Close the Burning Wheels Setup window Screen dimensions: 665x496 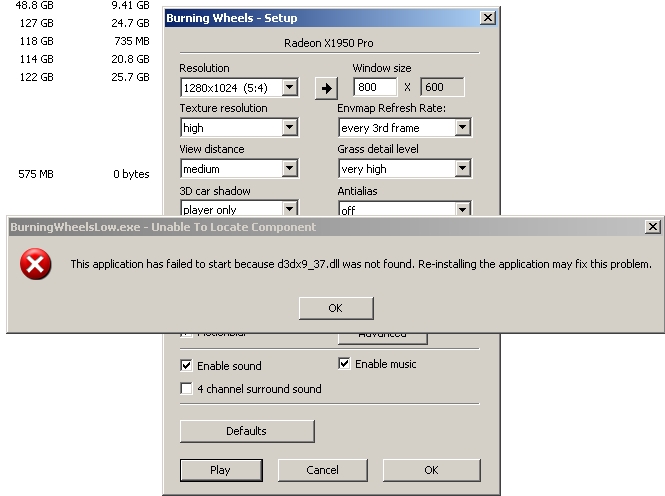(x=487, y=18)
